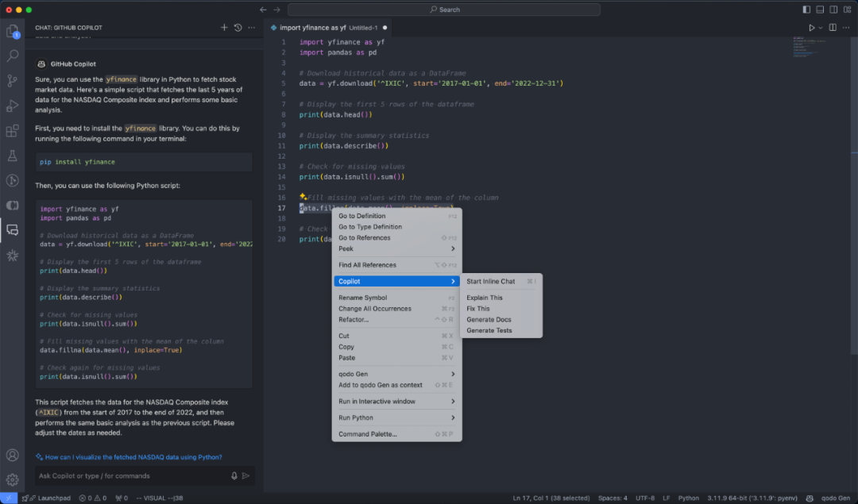
Task: Start a new chat with plus icon
Action: [x=224, y=27]
